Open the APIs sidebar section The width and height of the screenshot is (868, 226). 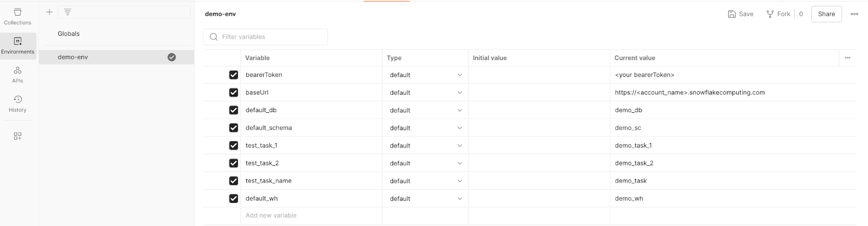pos(17,74)
